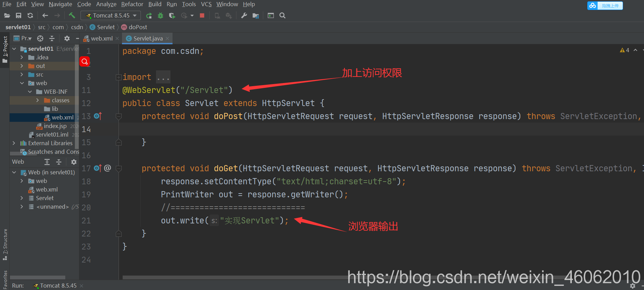Viewport: 644px width, 290px height.
Task: Expand all in the Web panel
Action: coord(47,162)
